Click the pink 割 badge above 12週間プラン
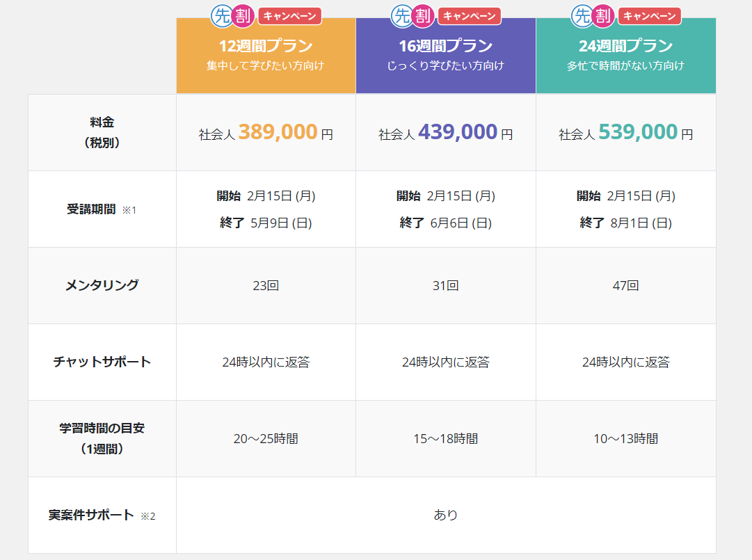752x560 pixels. click(x=243, y=16)
